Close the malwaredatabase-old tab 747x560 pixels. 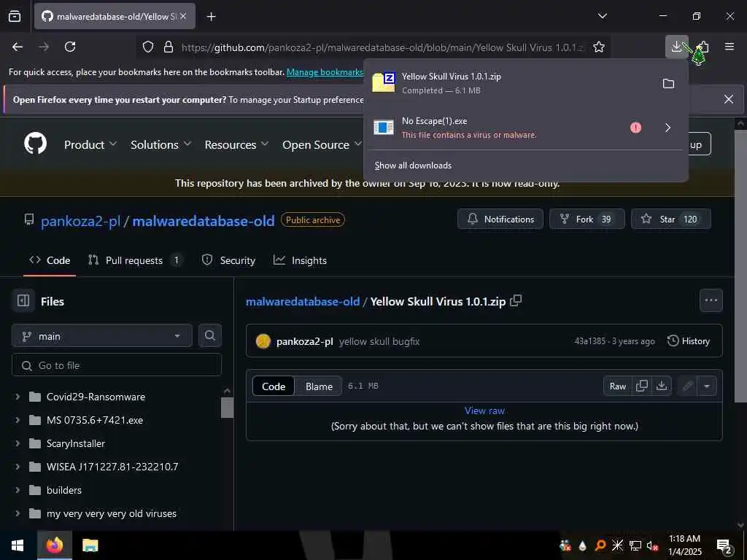click(183, 16)
